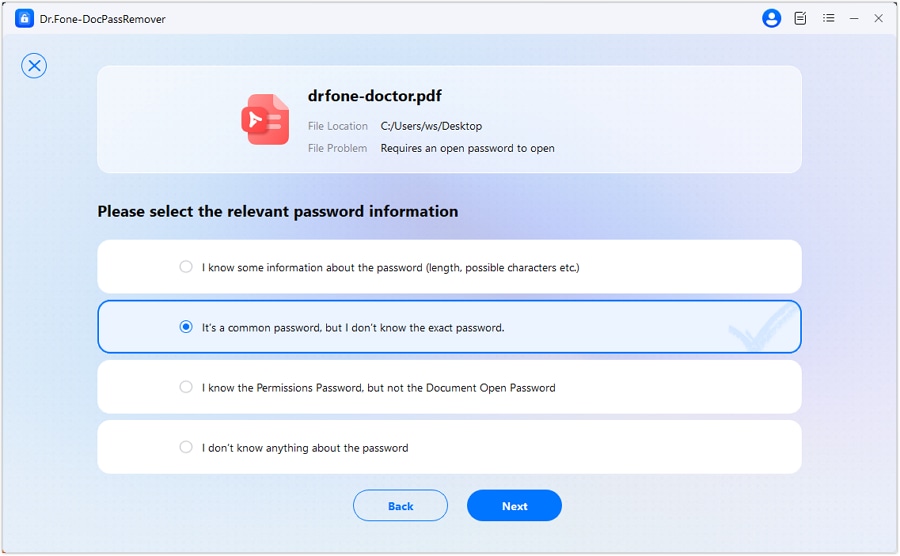Click the red PDF file icon
Viewport: 900px width, 556px height.
pos(264,120)
